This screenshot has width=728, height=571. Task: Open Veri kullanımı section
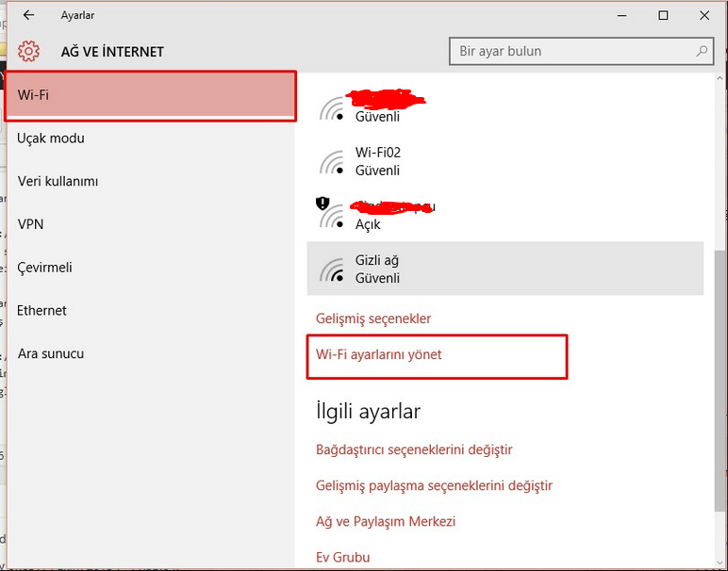[151, 181]
